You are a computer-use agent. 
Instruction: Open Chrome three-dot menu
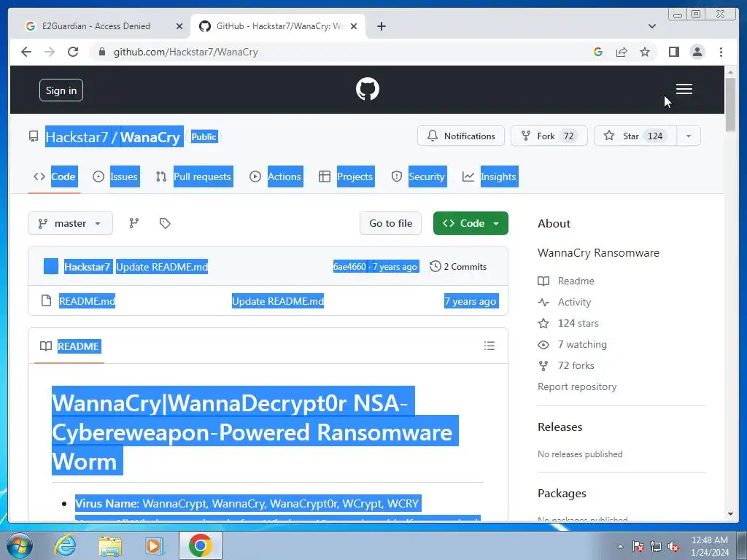721,52
